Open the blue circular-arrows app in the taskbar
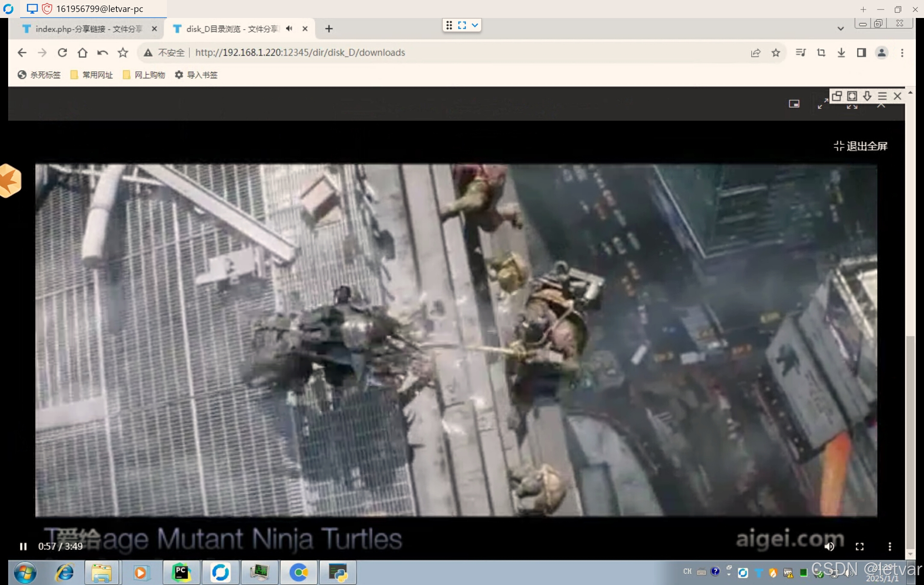The height and width of the screenshot is (585, 924). click(220, 573)
